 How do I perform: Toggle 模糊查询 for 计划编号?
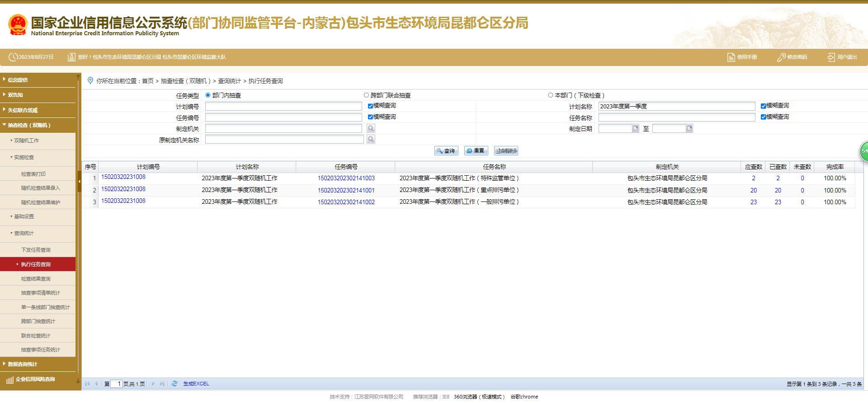[x=370, y=106]
